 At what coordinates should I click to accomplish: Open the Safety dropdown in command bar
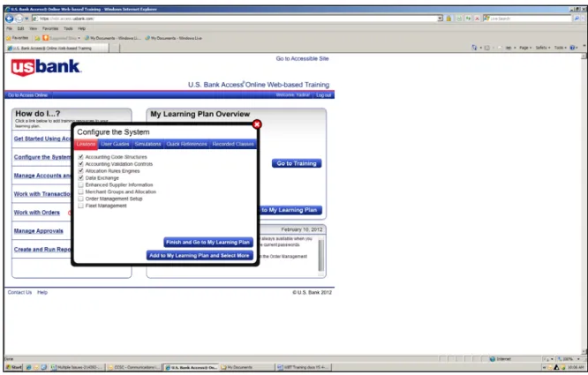(542, 48)
